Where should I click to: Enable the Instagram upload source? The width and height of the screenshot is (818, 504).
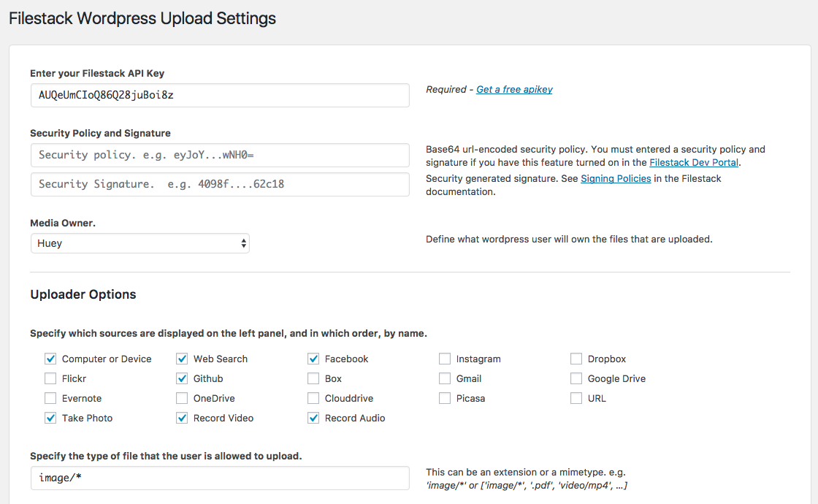point(445,359)
